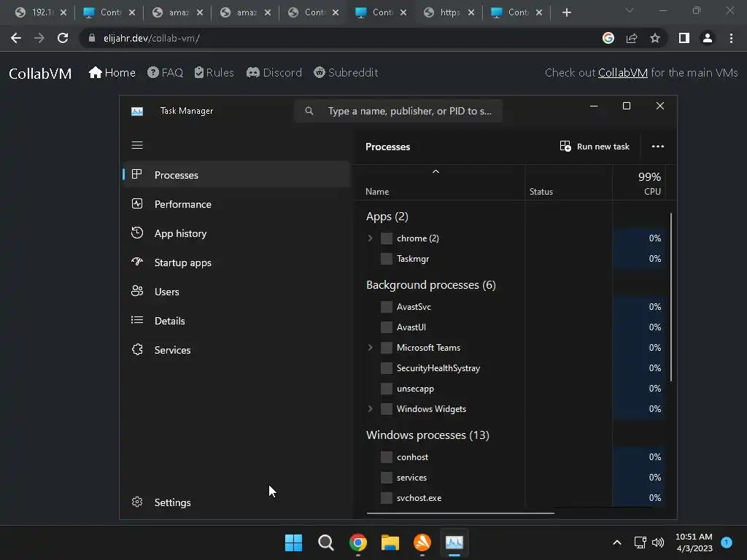Screen dimensions: 747x560
Task: Open the Services page
Action: pyautogui.click(x=237, y=350)
